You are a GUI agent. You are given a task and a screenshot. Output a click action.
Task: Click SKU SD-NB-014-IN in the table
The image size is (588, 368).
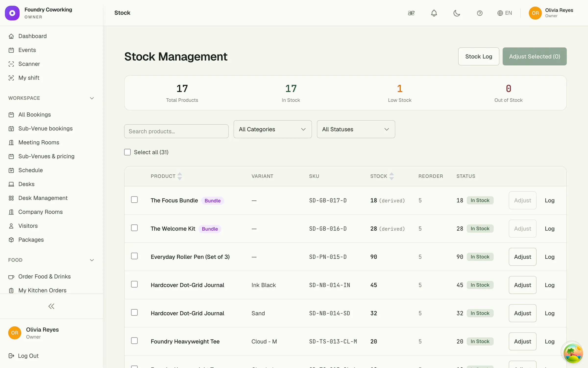(329, 285)
